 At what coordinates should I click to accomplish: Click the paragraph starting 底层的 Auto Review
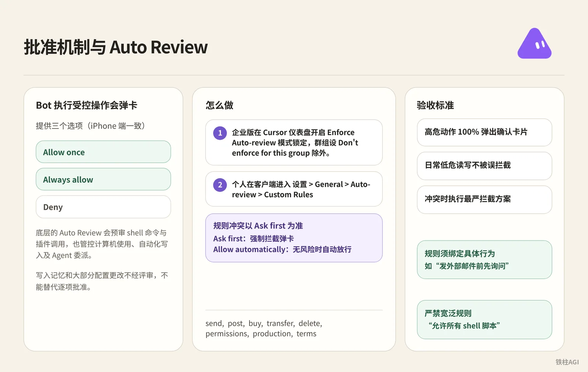(x=102, y=244)
